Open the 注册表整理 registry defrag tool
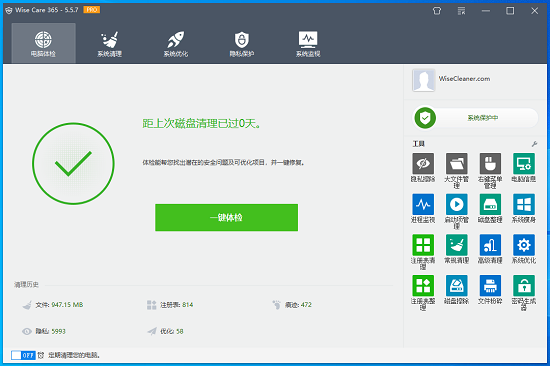The image size is (550, 366). (423, 293)
